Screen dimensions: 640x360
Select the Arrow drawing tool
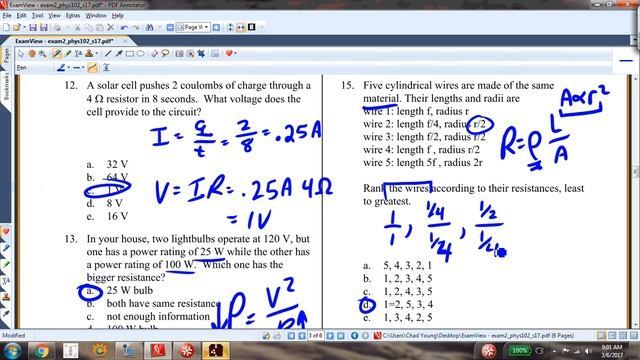coord(119,53)
